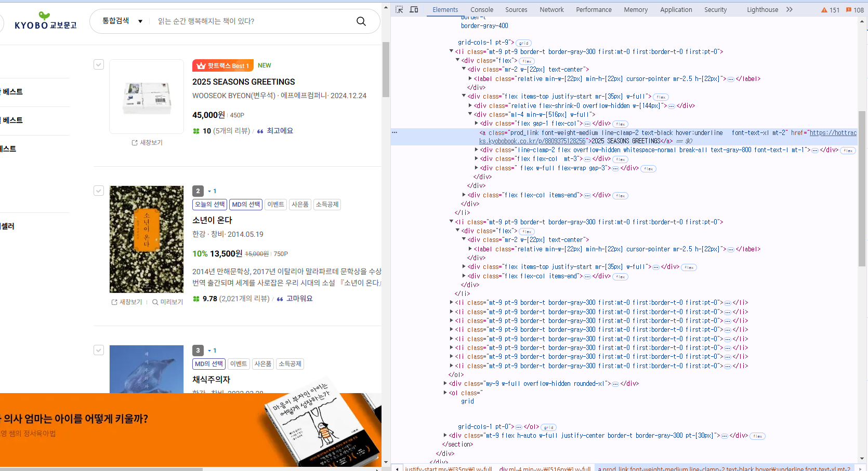Click the 오늘의 선택 tag
This screenshot has height=471, width=868.
point(210,205)
